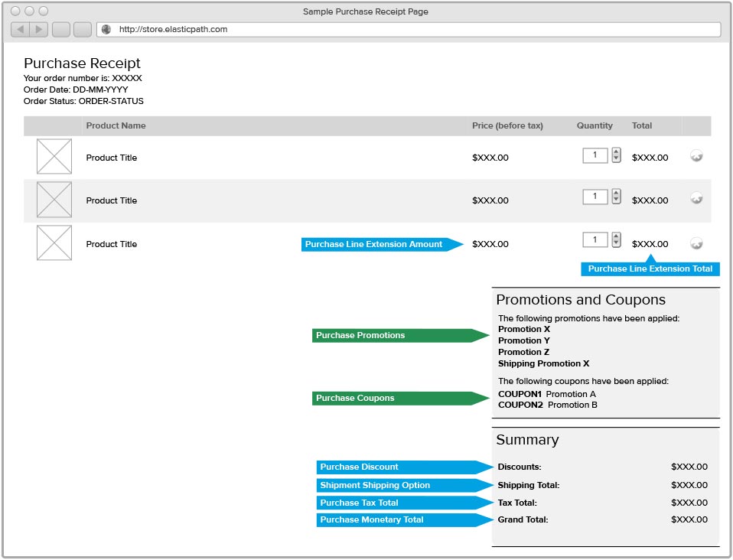Decrease quantity using second row stepper down arrow

(x=616, y=201)
